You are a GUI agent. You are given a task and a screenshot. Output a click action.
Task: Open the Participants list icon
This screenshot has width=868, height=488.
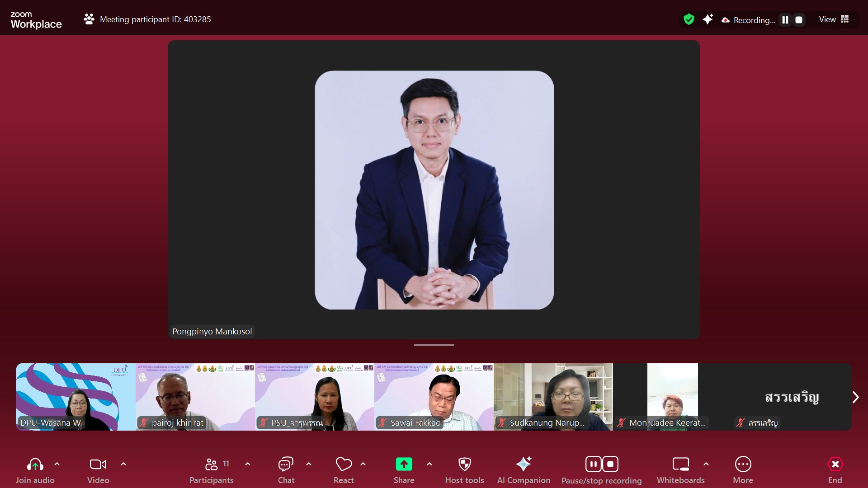[x=211, y=465]
